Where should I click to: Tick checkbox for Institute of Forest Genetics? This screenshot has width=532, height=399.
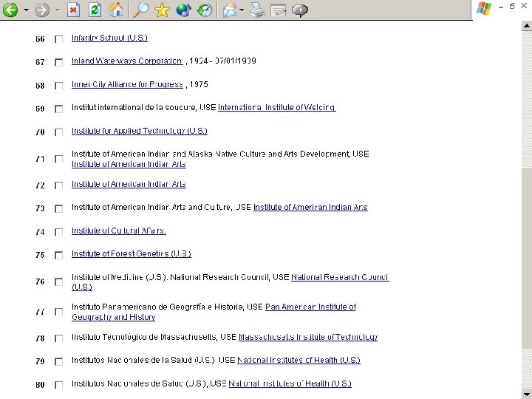click(x=58, y=255)
